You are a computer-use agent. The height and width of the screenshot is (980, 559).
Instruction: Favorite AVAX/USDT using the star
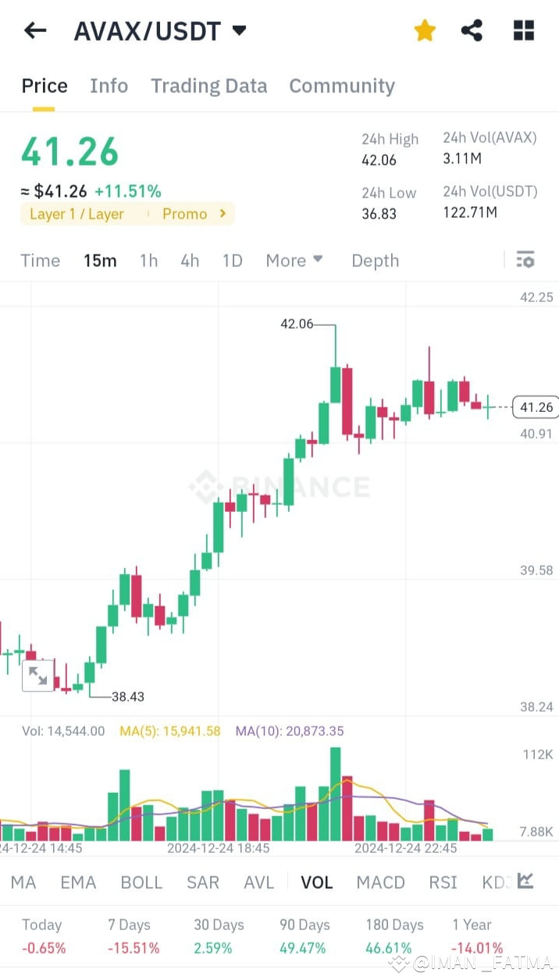(424, 30)
